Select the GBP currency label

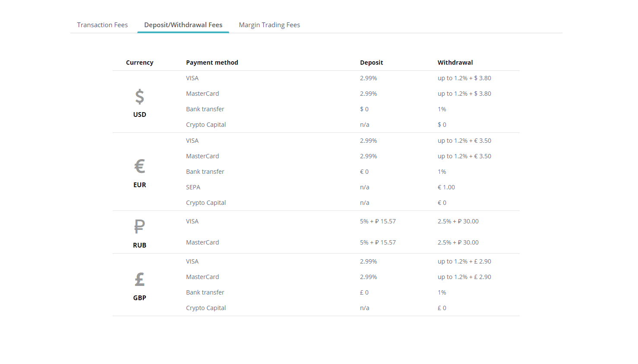(x=139, y=298)
